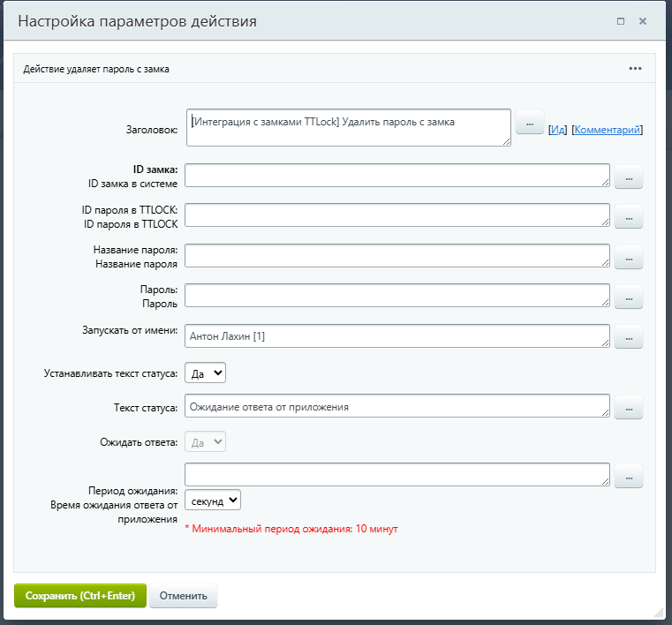Open value picker for ID пароля в TTLOCK
The width and height of the screenshot is (672, 625).
coord(629,215)
